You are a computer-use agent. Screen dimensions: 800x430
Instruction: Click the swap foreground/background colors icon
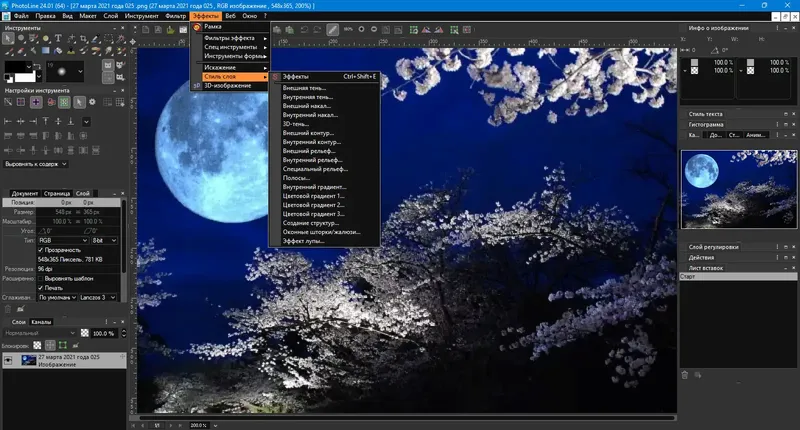coord(37,66)
